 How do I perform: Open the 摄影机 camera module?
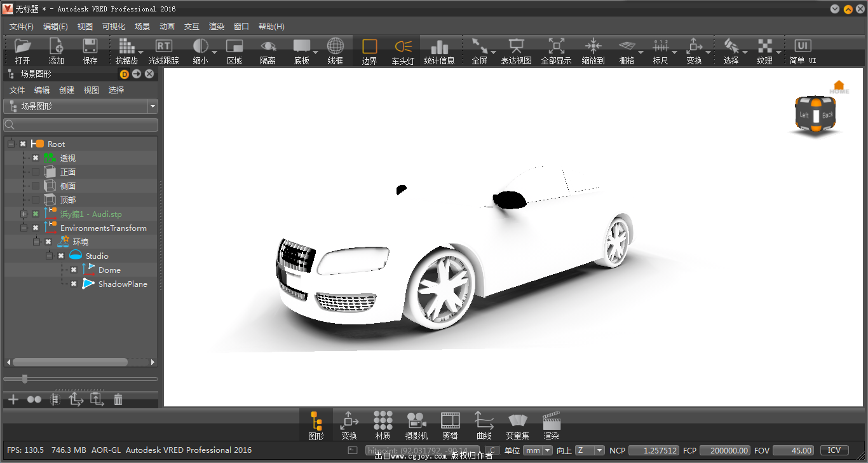coord(416,425)
